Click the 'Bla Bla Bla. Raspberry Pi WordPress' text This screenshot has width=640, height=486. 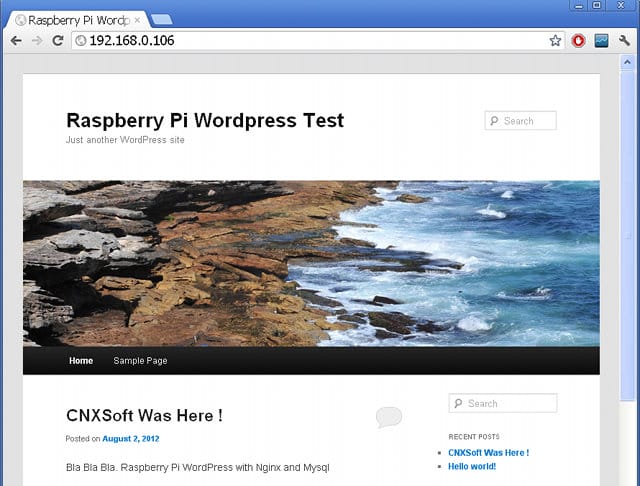(198, 467)
